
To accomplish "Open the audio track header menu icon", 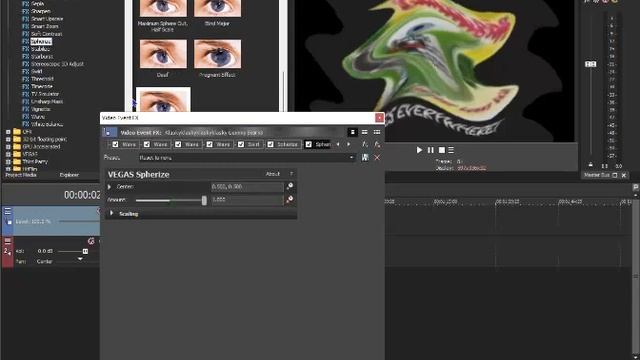I will [8, 241].
